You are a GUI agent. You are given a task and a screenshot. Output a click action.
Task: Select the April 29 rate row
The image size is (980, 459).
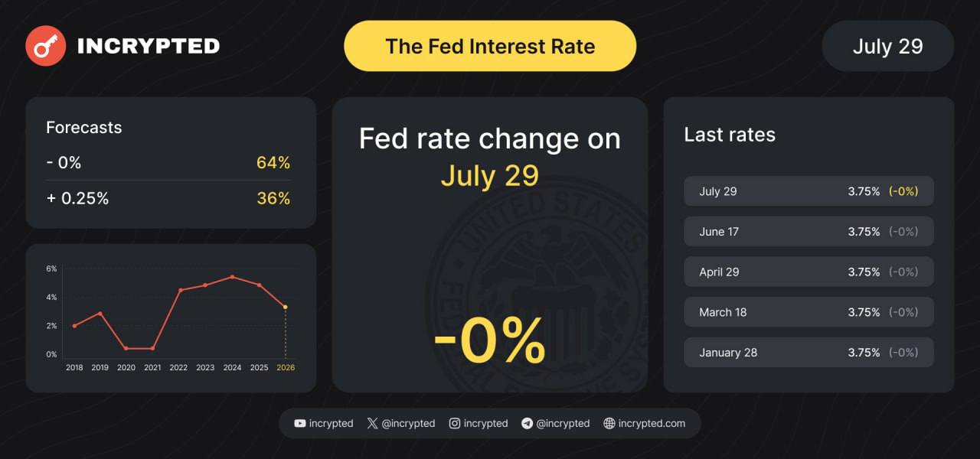pos(808,272)
